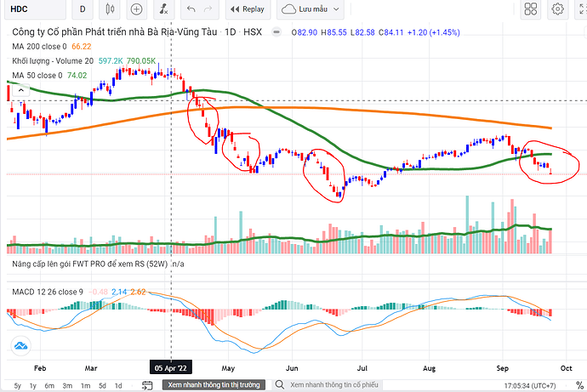Click the MA 200 value 66.22

click(81, 47)
